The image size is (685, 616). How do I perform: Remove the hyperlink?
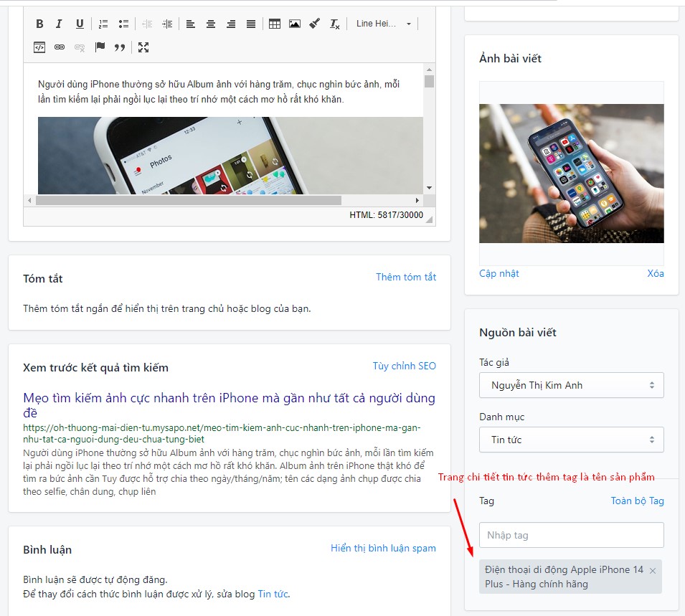pos(80,47)
